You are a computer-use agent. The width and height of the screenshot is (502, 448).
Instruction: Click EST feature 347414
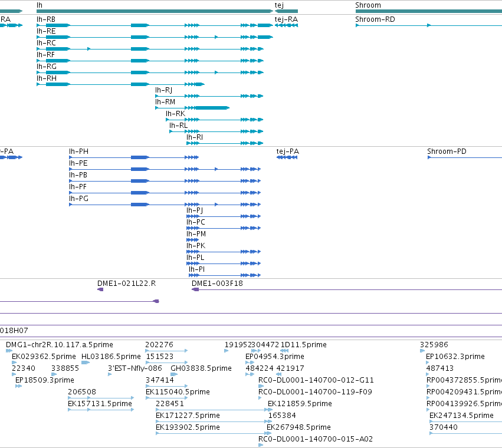(x=160, y=380)
